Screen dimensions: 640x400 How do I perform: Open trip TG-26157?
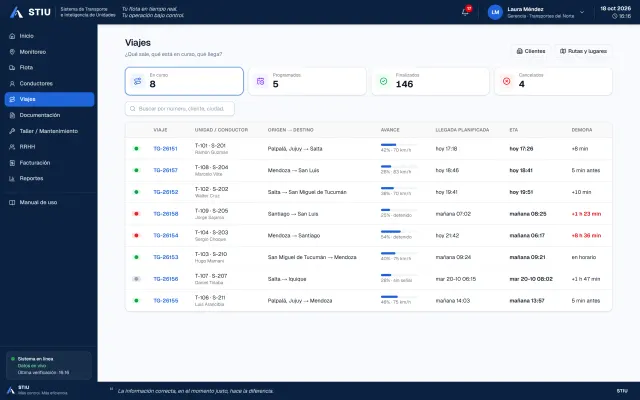[165, 170]
